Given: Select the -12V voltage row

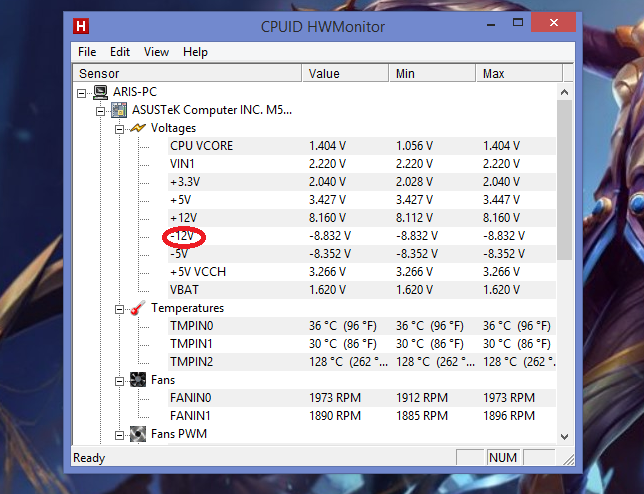Looking at the screenshot, I should tap(361, 236).
